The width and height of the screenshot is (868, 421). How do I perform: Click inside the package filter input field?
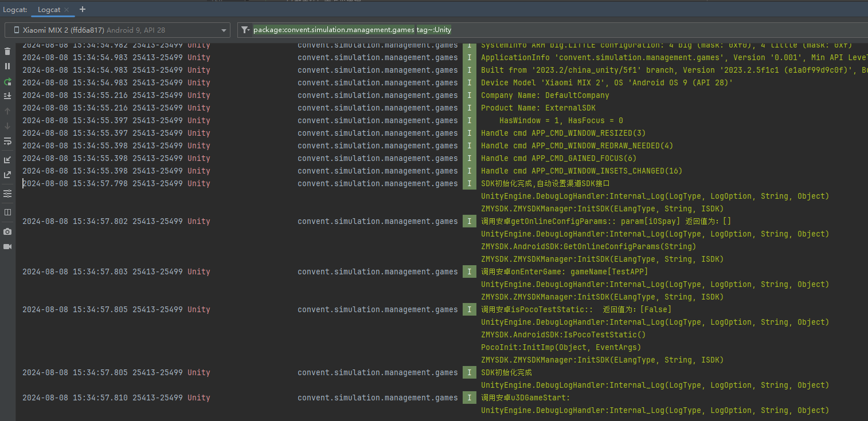[x=553, y=30]
